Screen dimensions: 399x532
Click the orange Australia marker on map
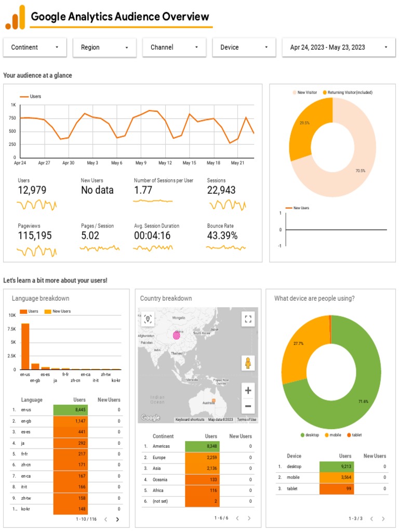point(214,401)
